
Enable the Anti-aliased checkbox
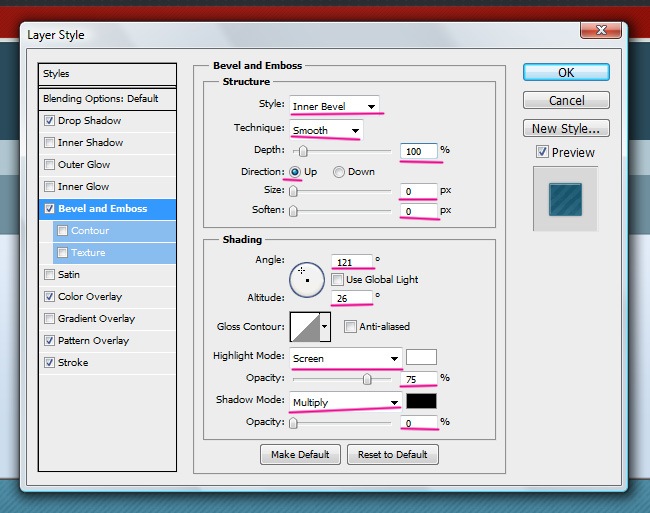pyautogui.click(x=350, y=327)
